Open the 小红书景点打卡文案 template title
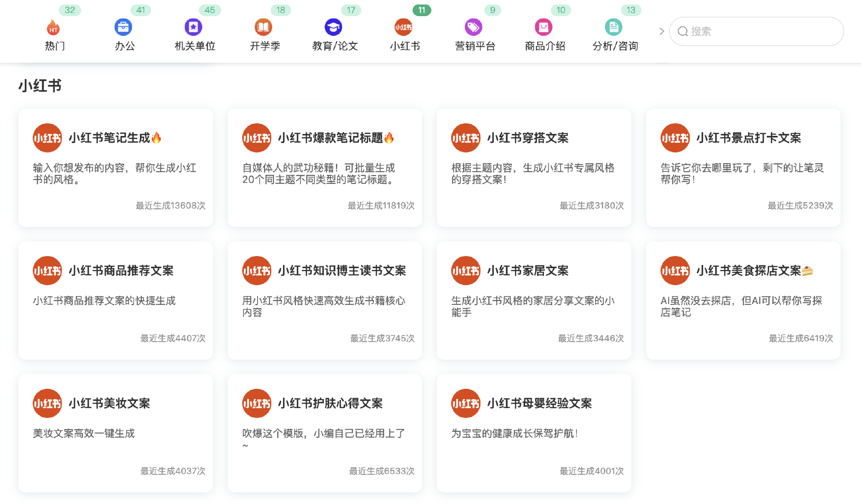 pyautogui.click(x=748, y=138)
